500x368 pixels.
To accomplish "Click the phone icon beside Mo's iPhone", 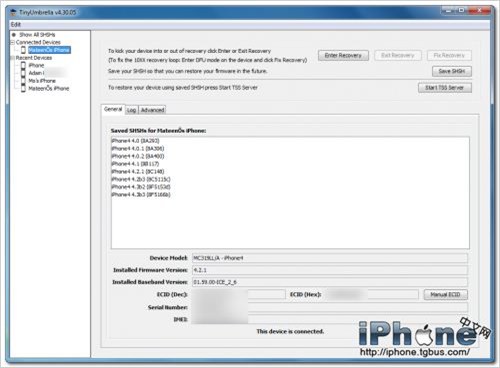I will [x=23, y=80].
